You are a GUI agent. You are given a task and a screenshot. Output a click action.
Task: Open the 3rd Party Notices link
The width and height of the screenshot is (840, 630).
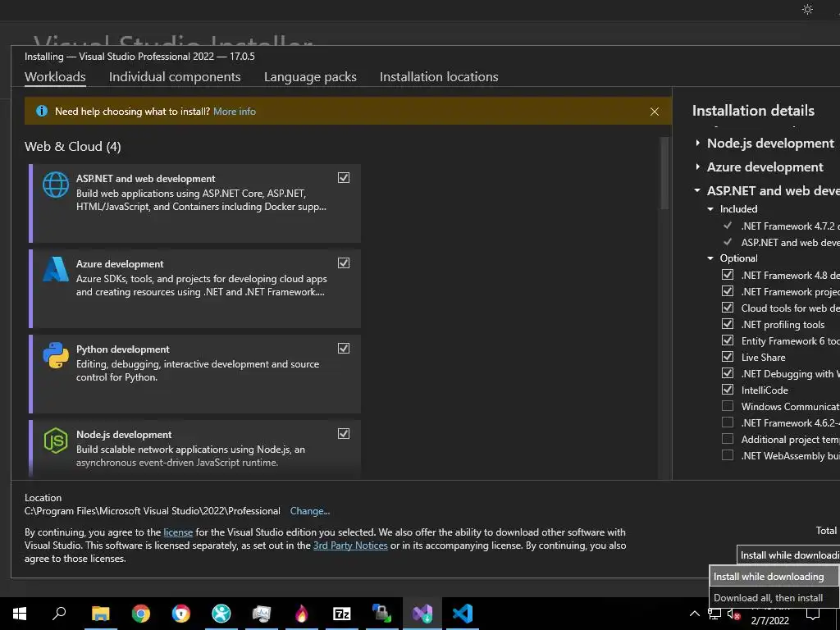point(350,546)
